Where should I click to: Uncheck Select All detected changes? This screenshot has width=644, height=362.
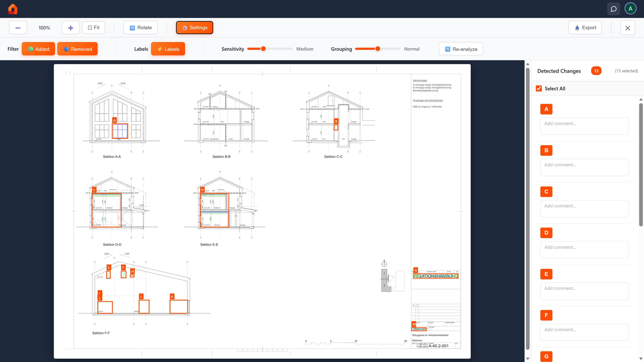click(x=539, y=88)
